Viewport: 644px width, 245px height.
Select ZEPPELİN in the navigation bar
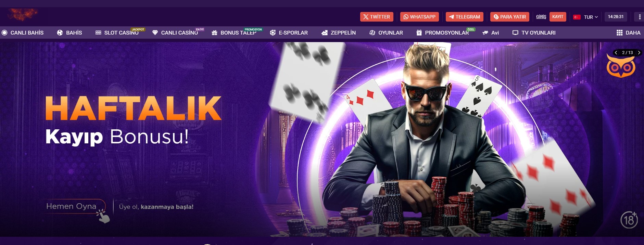pos(339,33)
